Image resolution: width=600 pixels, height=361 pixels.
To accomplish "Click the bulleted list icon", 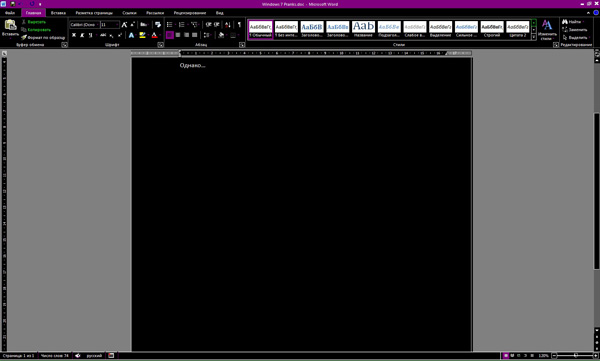I will coord(170,25).
